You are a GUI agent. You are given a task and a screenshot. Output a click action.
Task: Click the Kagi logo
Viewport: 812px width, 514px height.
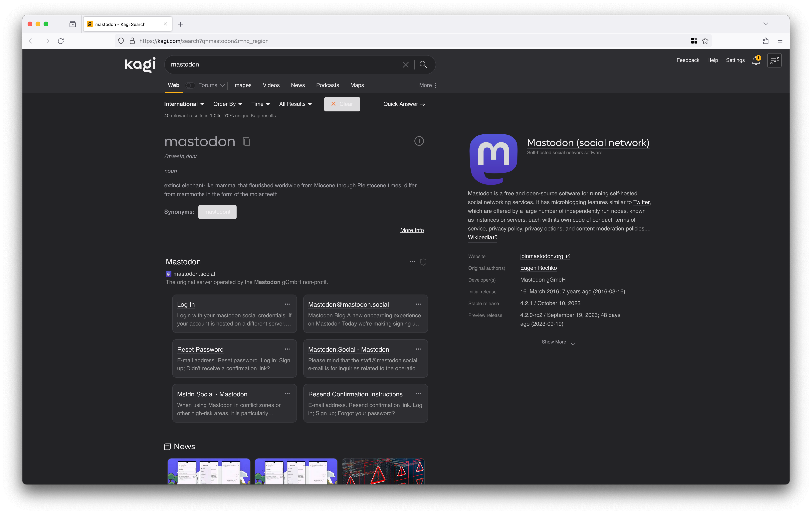pos(140,64)
